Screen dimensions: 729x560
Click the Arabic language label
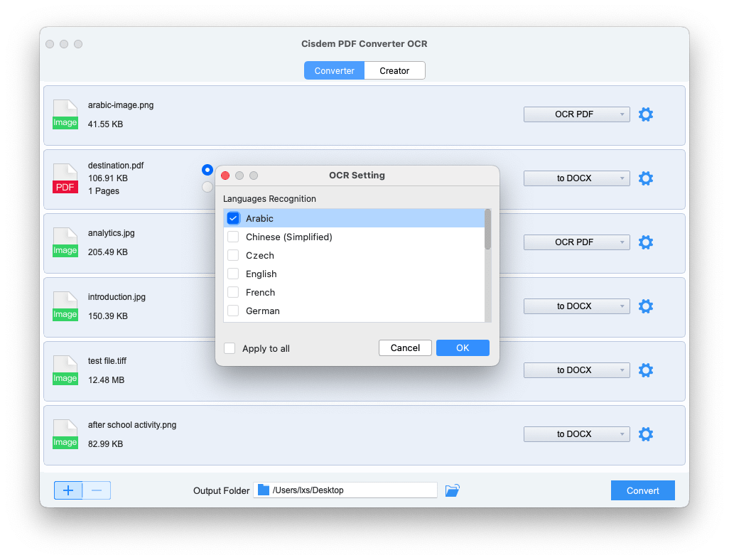point(259,219)
